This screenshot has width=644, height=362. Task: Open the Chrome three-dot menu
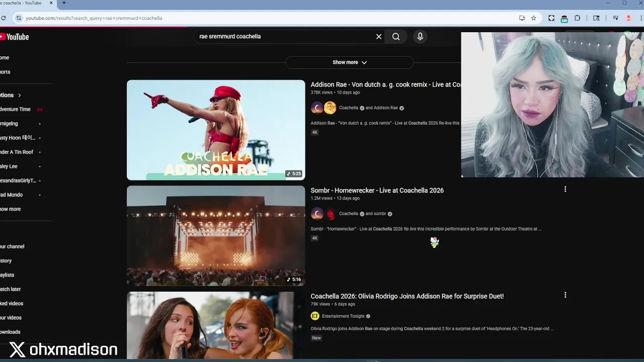click(x=641, y=18)
